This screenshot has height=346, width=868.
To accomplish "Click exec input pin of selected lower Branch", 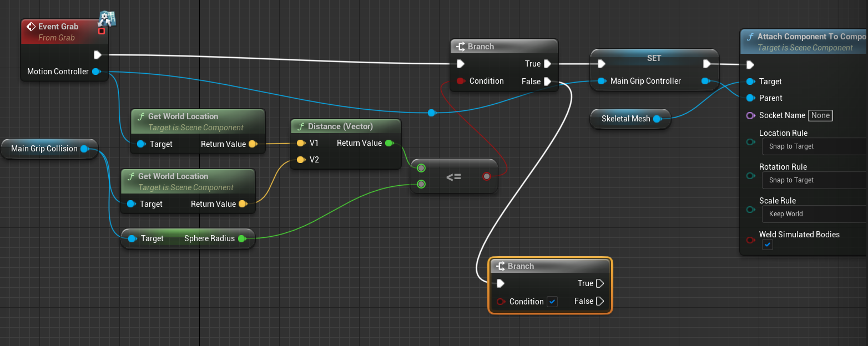I will click(x=500, y=283).
